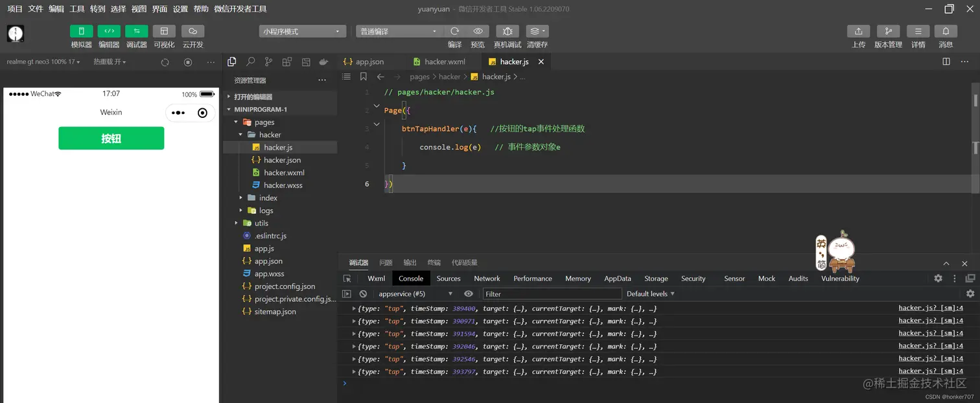Clear the console with the clear icon
This screenshot has height=403, width=980.
tap(363, 294)
